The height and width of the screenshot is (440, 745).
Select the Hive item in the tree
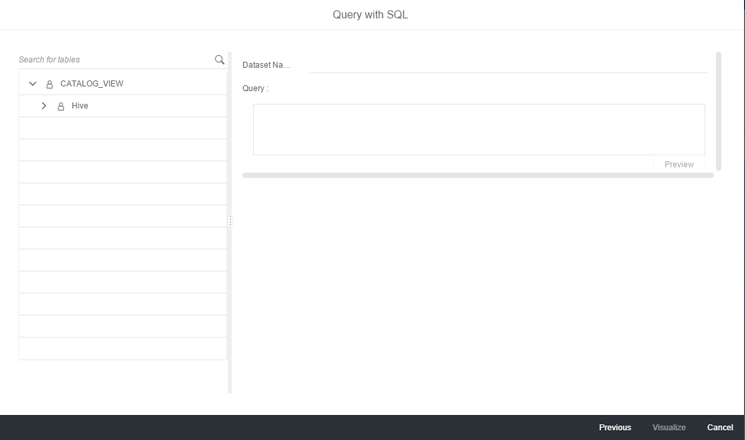[80, 106]
